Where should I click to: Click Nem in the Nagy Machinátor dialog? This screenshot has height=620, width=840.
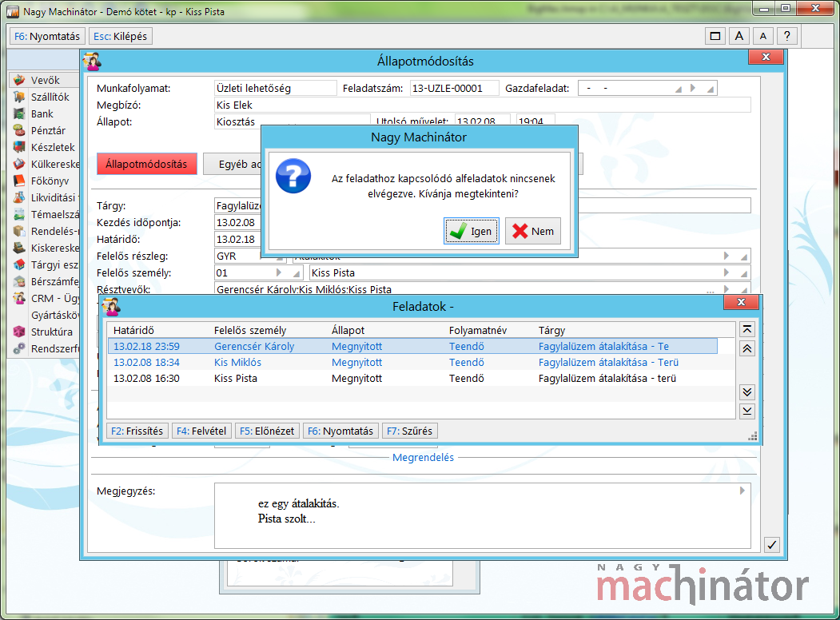(533, 231)
